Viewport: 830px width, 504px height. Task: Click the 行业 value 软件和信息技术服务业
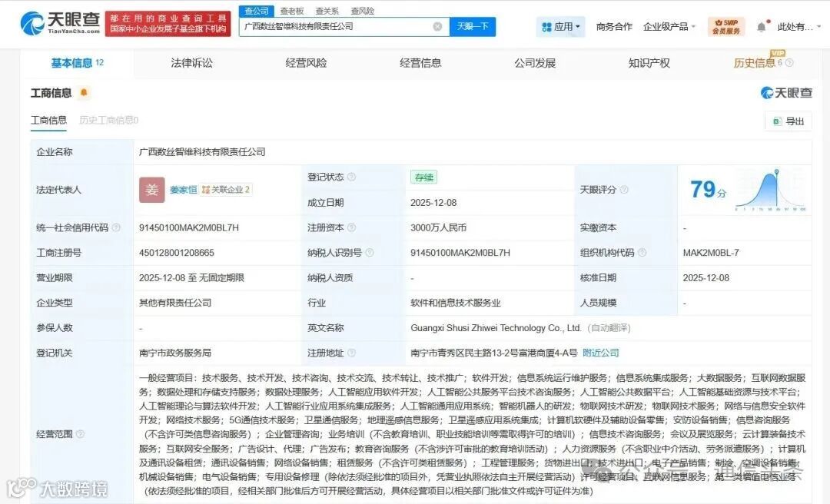click(455, 303)
